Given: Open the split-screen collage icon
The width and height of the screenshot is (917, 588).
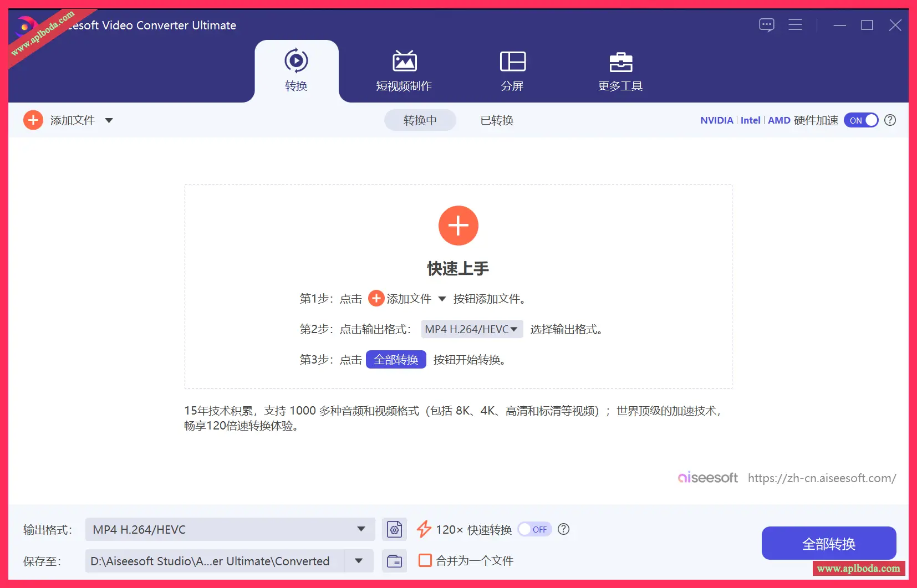Looking at the screenshot, I should click(512, 61).
